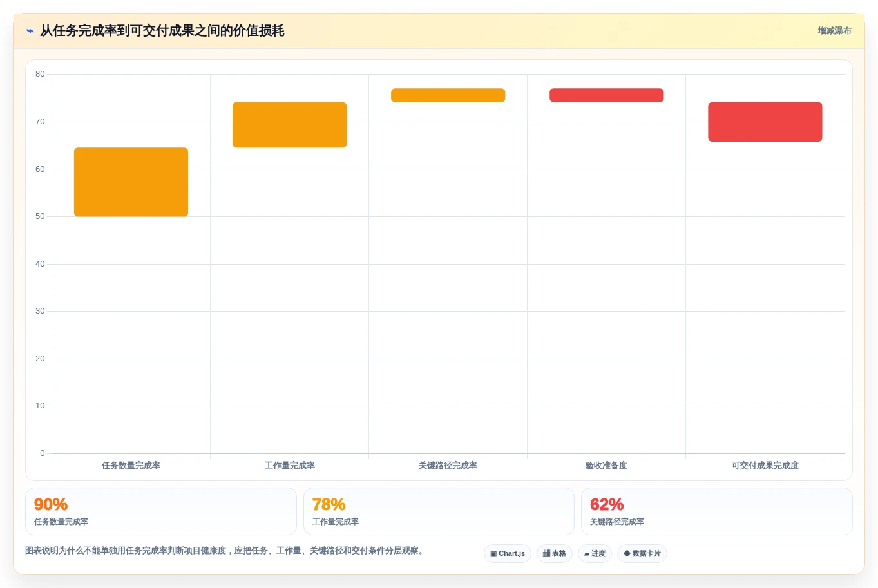Click the x-axis label 验收准备度
The image size is (878, 588).
(x=606, y=466)
